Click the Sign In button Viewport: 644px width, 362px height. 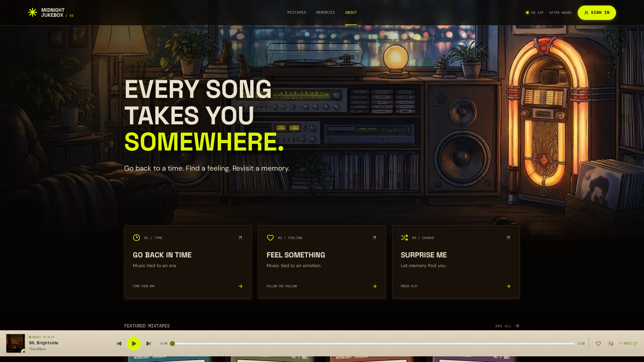597,12
